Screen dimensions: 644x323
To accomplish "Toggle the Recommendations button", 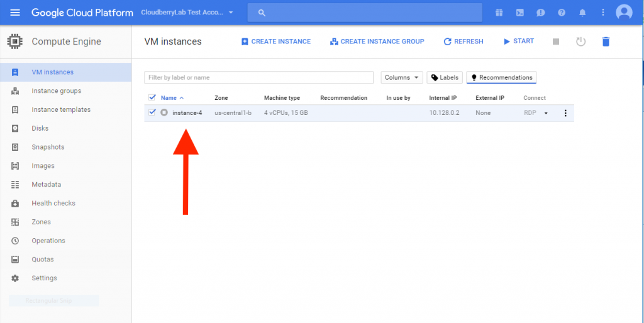I will coord(501,77).
